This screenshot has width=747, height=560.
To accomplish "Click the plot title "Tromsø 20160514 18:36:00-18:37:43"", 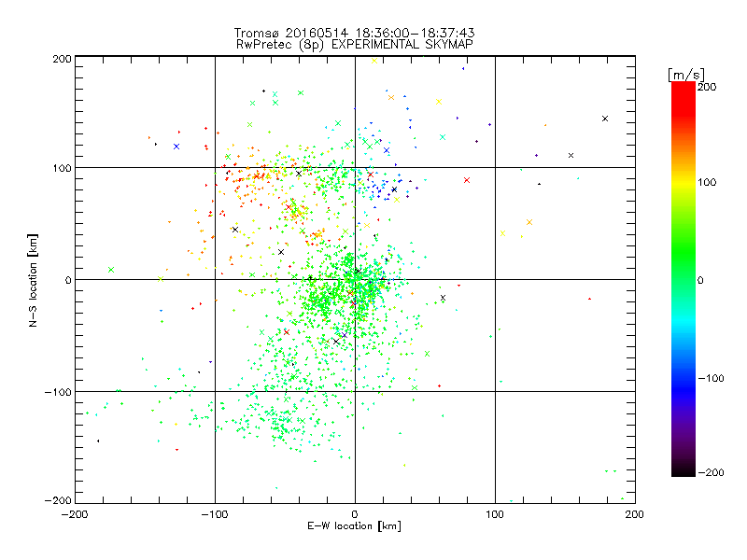I will [355, 33].
